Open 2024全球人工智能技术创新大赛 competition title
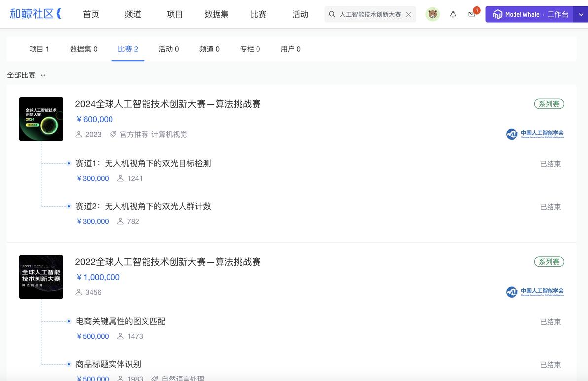The height and width of the screenshot is (381, 588). [x=168, y=104]
